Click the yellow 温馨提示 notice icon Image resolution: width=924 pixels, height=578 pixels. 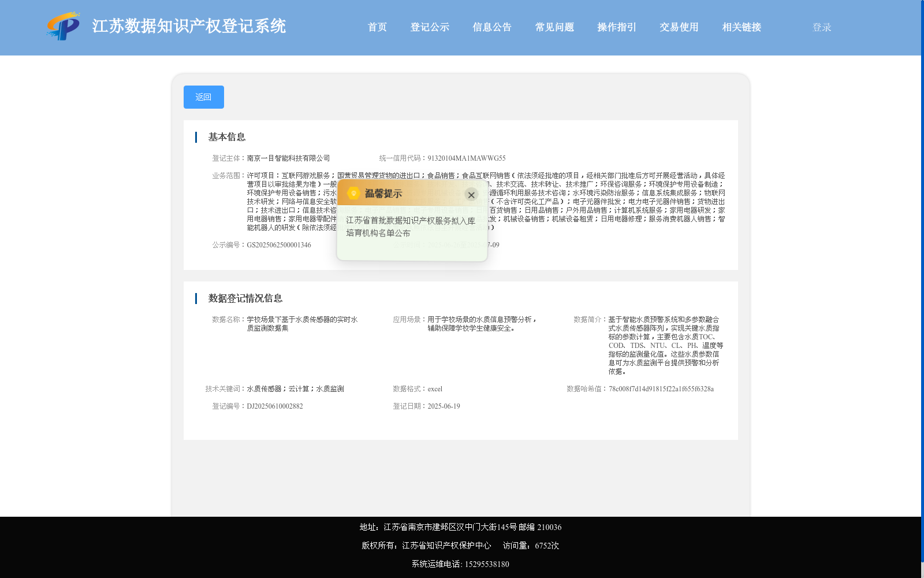coord(353,193)
